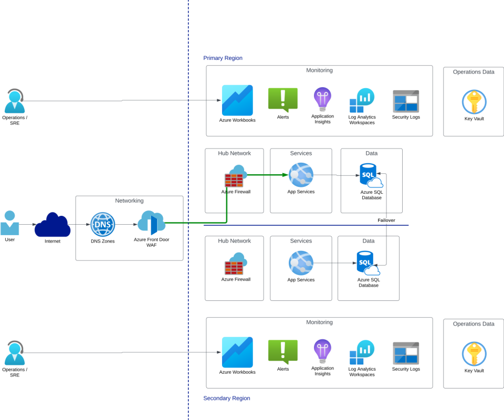
Task: Select Azure Workbooks icon in Primary Region Monitoring
Action: (x=237, y=100)
